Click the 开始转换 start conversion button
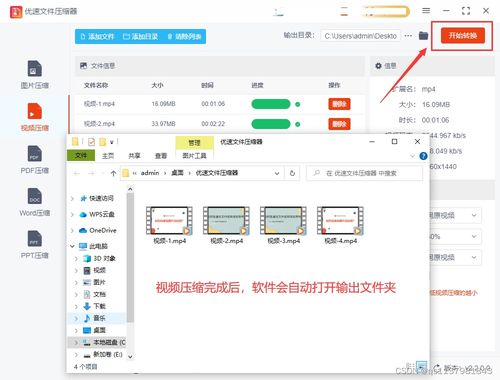Screen dimensions: 500x380 click(x=462, y=35)
